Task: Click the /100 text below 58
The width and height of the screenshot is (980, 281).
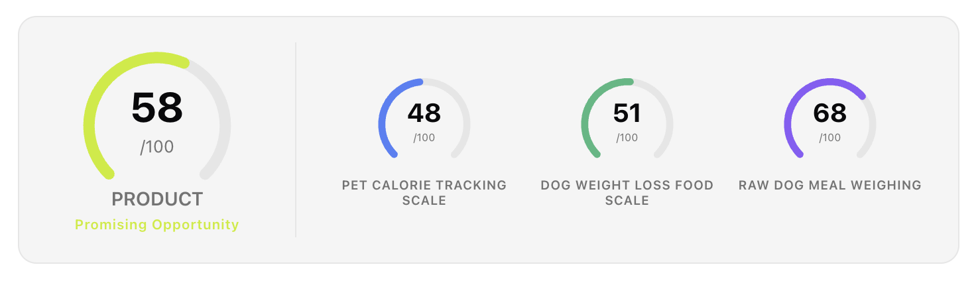Action: click(157, 146)
